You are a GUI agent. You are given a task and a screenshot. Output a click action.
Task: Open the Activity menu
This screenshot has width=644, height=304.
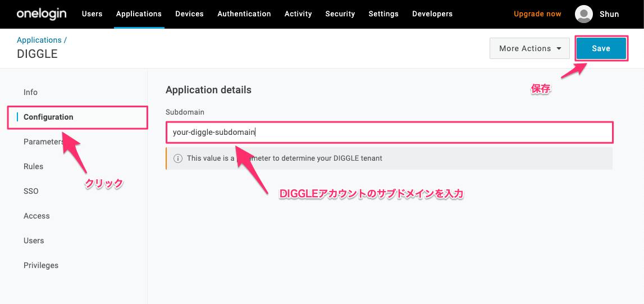click(x=298, y=13)
